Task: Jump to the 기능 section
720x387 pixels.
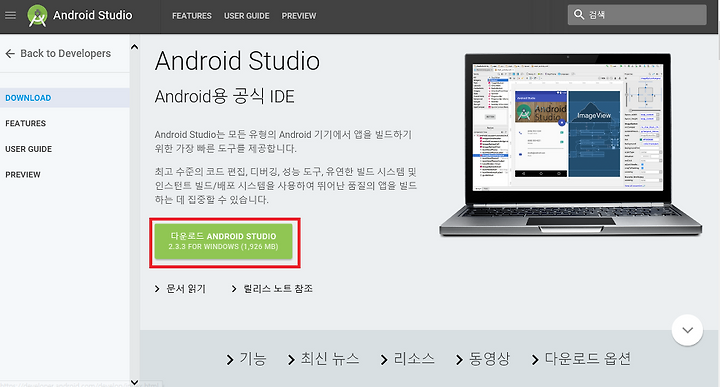Action: point(253,359)
